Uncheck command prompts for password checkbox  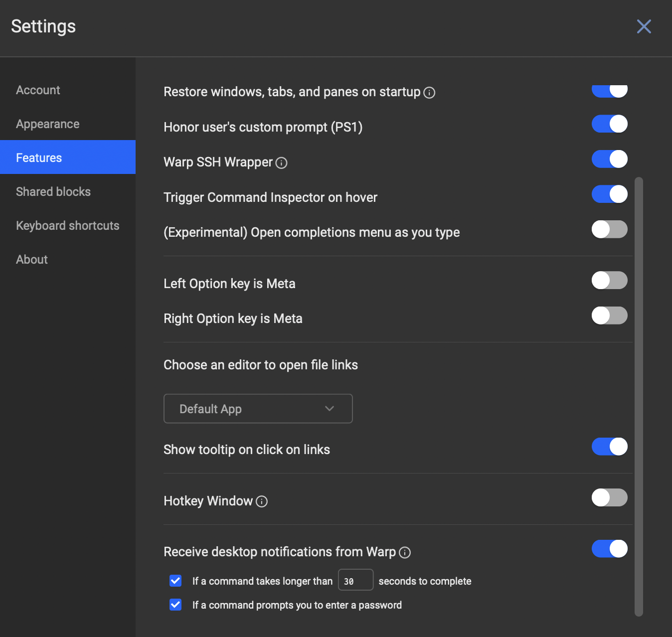(x=175, y=605)
